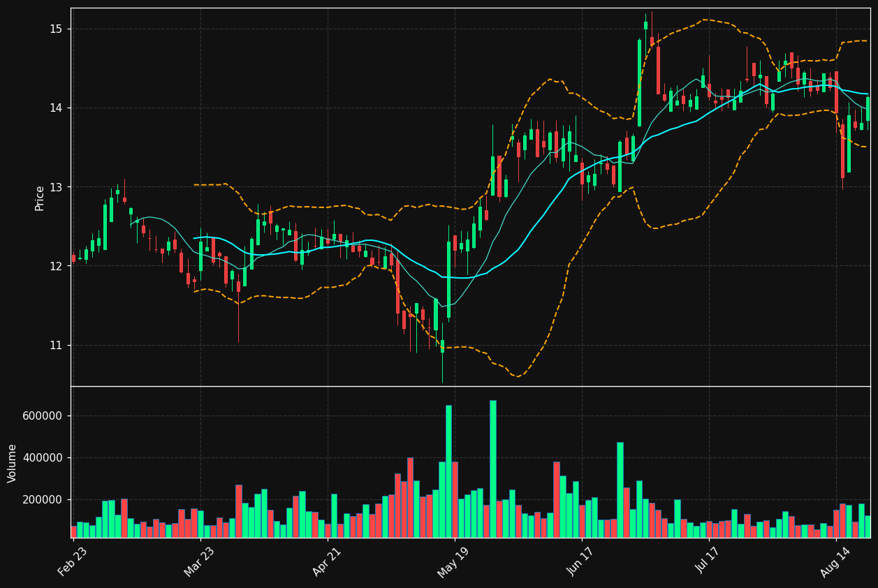Click the 'Aug 14' date label
The height and width of the screenshot is (588, 878).
click(x=836, y=561)
